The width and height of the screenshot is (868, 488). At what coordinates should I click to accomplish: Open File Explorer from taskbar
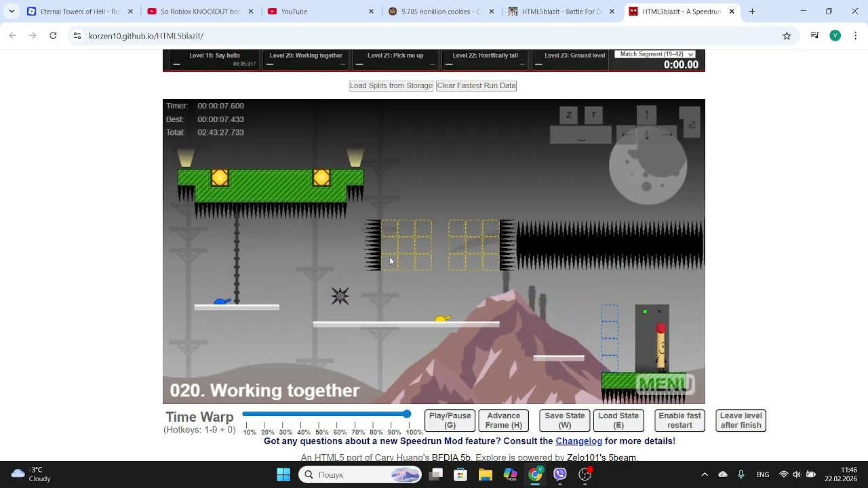pyautogui.click(x=486, y=474)
